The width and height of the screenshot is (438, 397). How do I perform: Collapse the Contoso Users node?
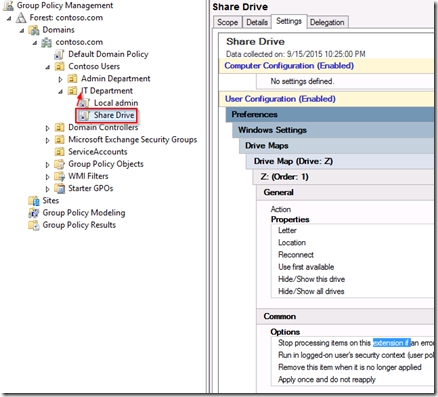tap(48, 67)
